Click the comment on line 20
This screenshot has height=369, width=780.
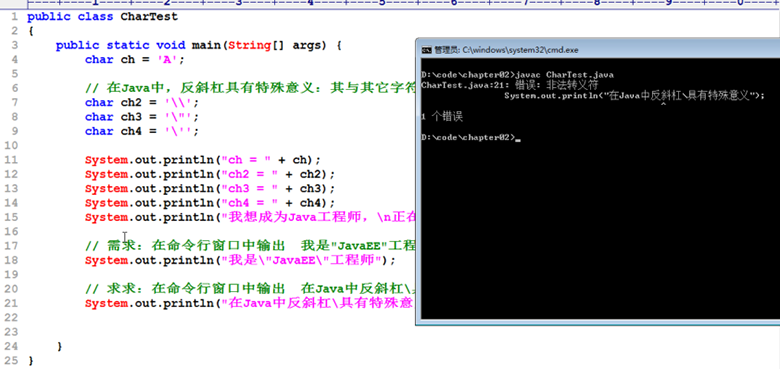point(250,289)
